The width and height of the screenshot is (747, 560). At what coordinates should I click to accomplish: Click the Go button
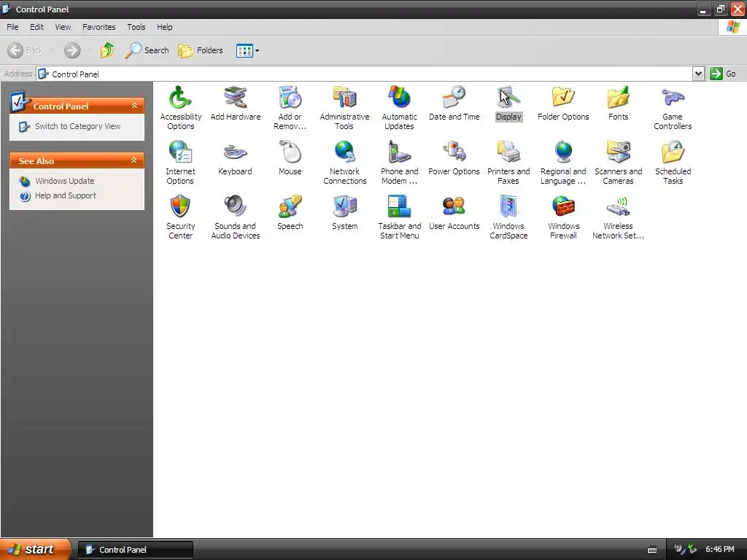[x=723, y=74]
